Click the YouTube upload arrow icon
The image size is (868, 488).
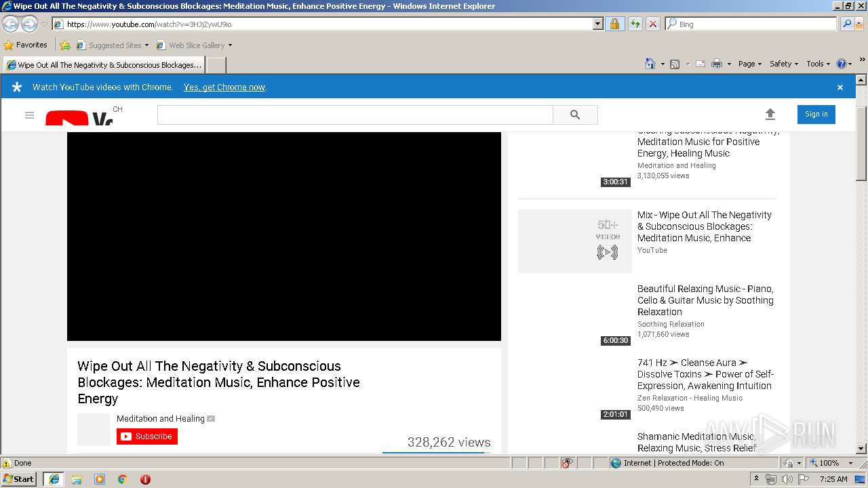click(x=770, y=115)
